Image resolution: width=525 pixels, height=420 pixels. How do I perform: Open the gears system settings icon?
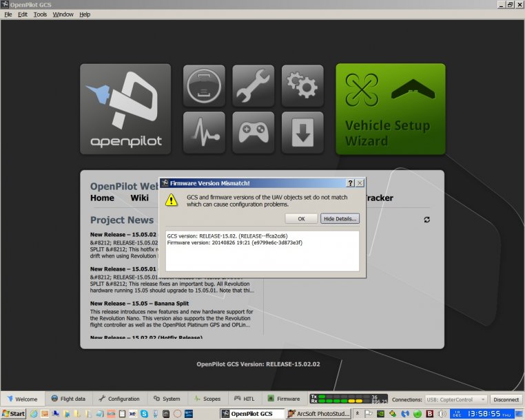tap(302, 85)
